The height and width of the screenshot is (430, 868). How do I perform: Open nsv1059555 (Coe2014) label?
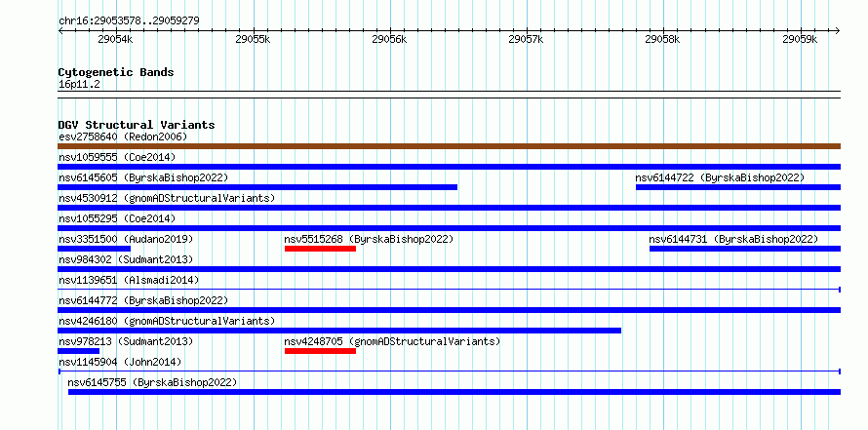click(x=117, y=157)
